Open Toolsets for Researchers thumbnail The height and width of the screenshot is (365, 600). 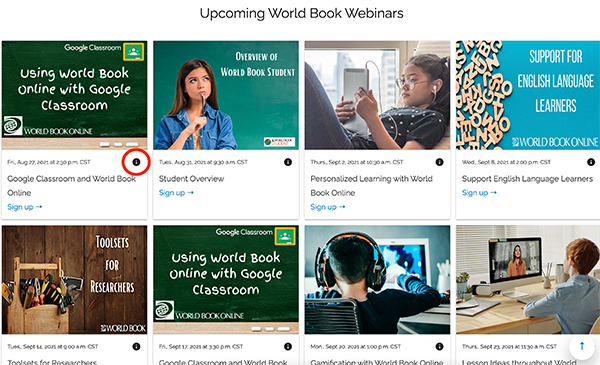(x=74, y=280)
